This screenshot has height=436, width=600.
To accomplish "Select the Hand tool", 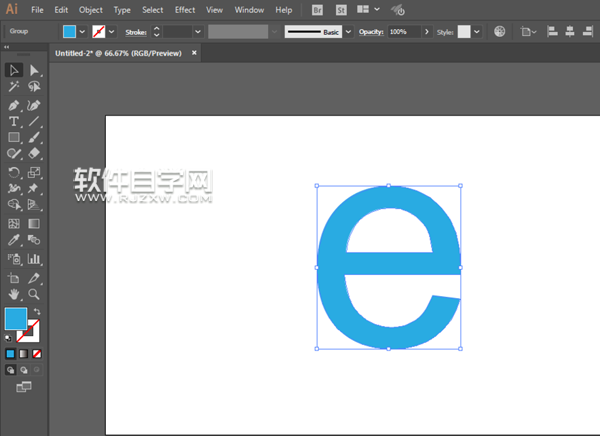I will [x=14, y=294].
